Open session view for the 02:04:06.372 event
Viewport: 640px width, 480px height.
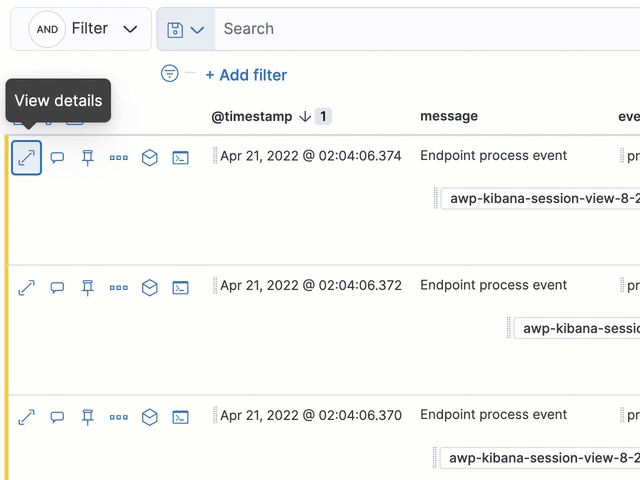click(x=180, y=288)
